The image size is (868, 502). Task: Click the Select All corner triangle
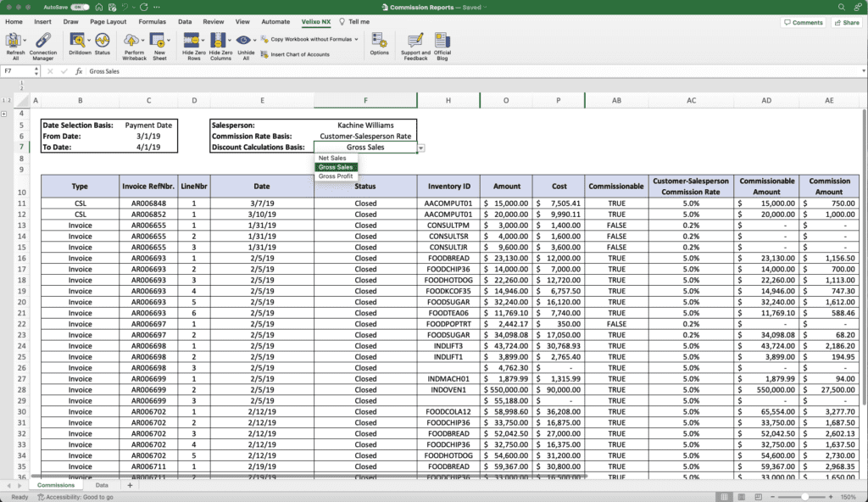click(21, 100)
